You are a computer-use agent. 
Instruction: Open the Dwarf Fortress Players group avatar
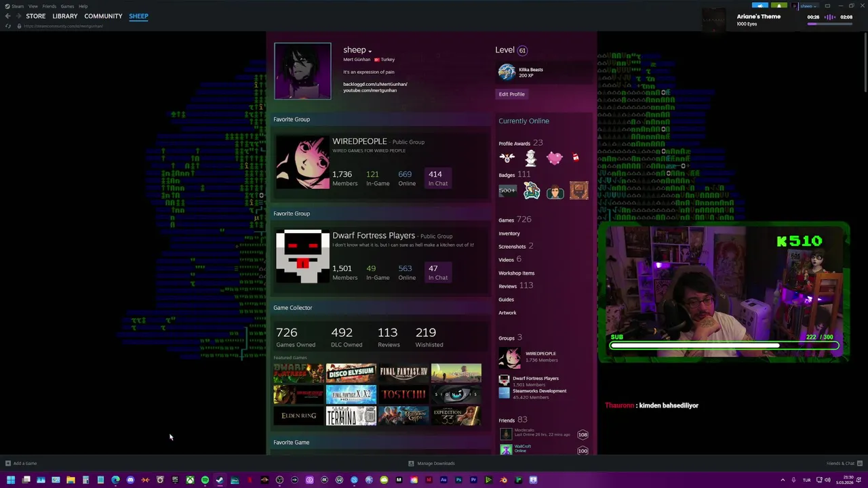tap(302, 256)
